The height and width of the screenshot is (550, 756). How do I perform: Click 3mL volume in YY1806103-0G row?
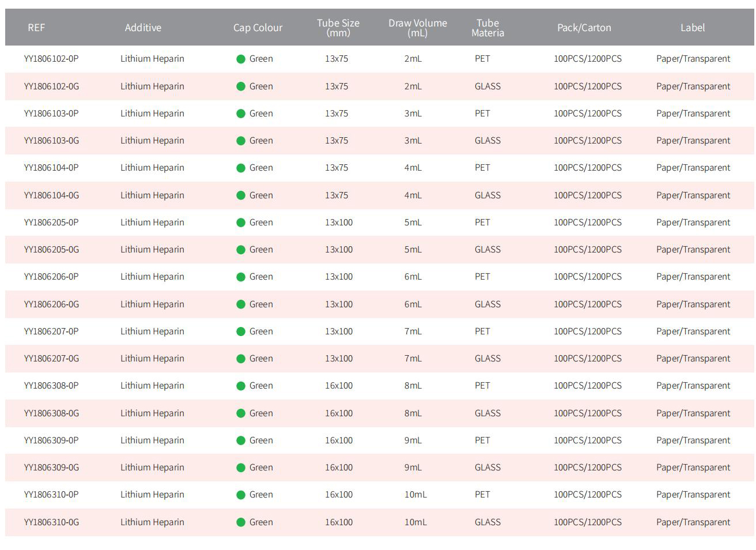(413, 141)
